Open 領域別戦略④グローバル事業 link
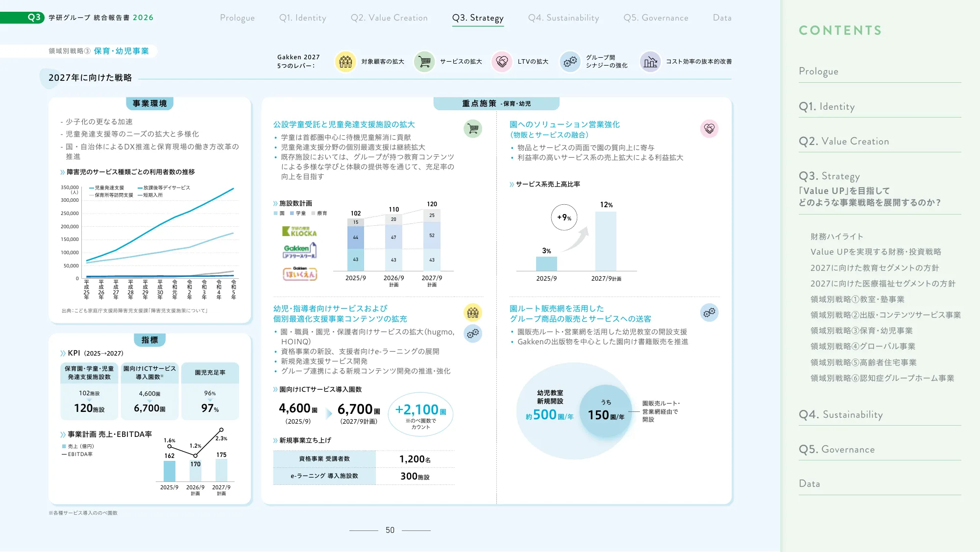The height and width of the screenshot is (552, 980). [862, 346]
